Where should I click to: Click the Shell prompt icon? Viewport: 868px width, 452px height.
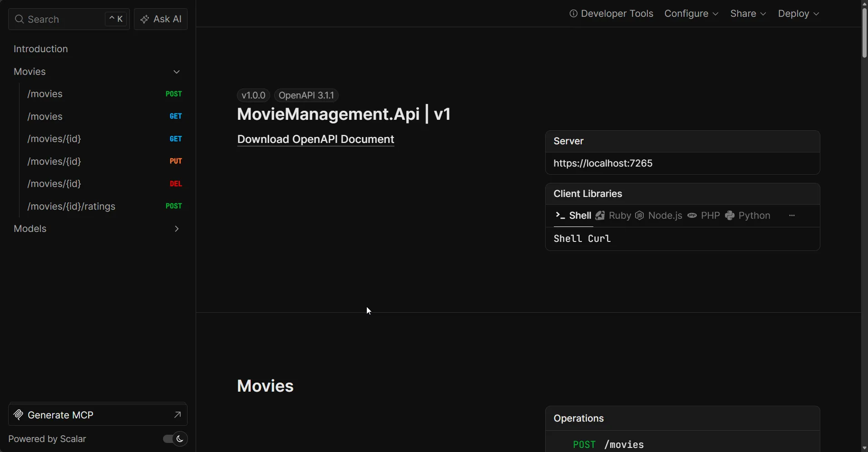pos(560,216)
